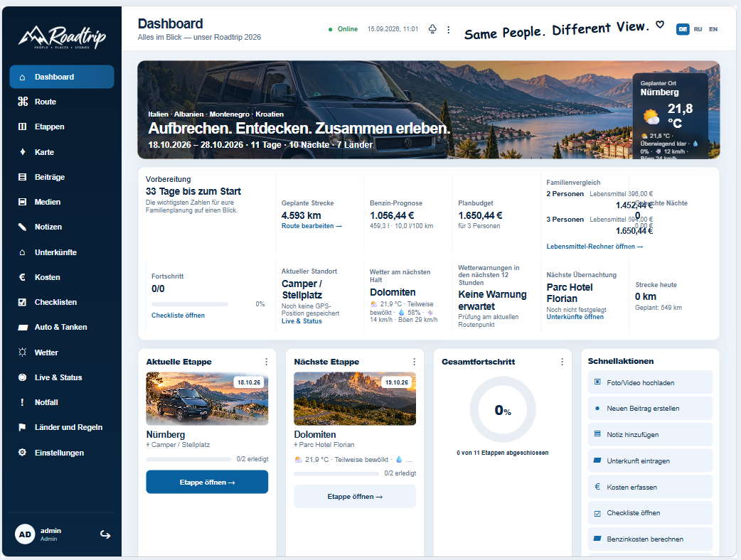This screenshot has width=741, height=560.
Task: Click the Live & Status link under Aktueller Standort
Action: [302, 321]
